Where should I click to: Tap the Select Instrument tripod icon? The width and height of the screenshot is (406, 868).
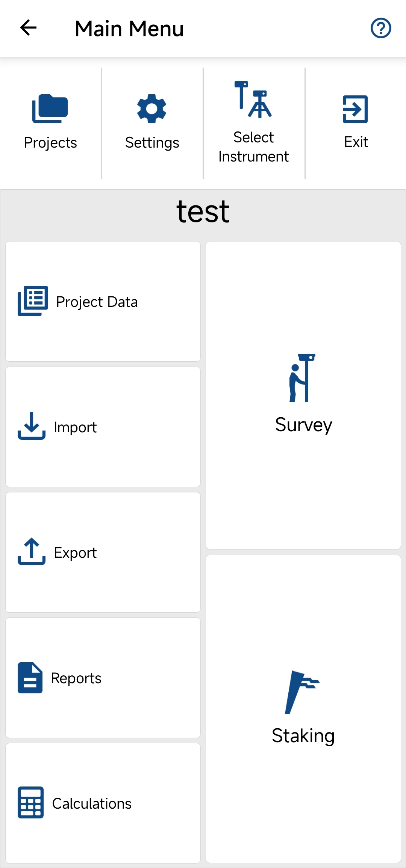point(253,100)
